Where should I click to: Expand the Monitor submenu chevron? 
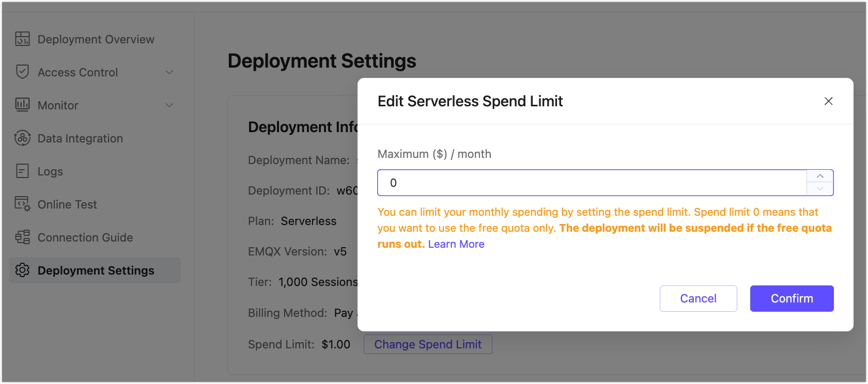pos(169,105)
